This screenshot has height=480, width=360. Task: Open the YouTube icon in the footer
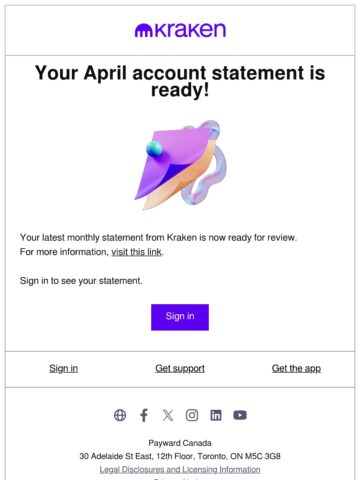point(240,415)
